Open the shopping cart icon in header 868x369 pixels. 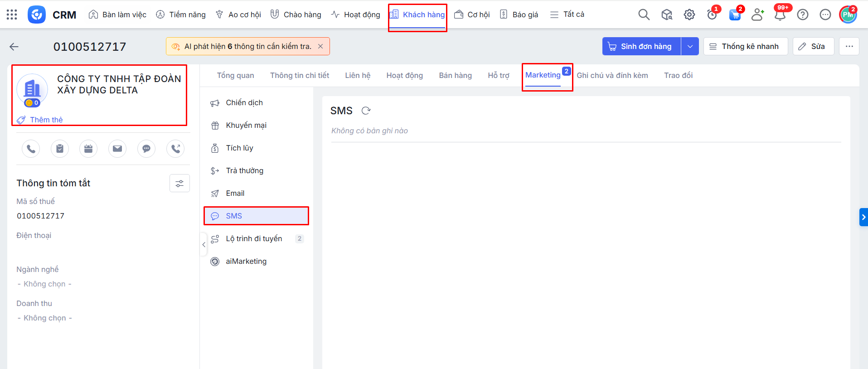(735, 15)
